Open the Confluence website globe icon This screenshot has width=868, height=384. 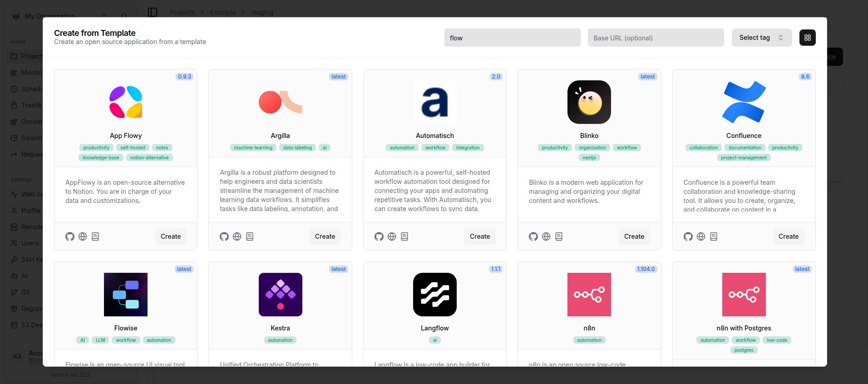point(701,236)
